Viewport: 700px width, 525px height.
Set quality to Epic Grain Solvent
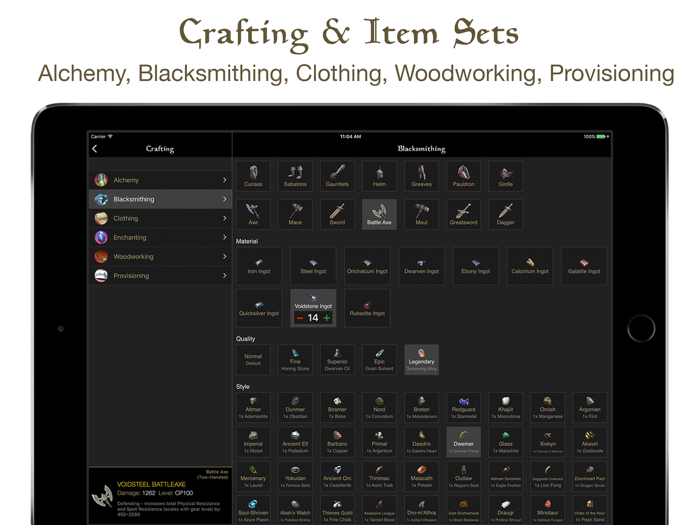[379, 359]
